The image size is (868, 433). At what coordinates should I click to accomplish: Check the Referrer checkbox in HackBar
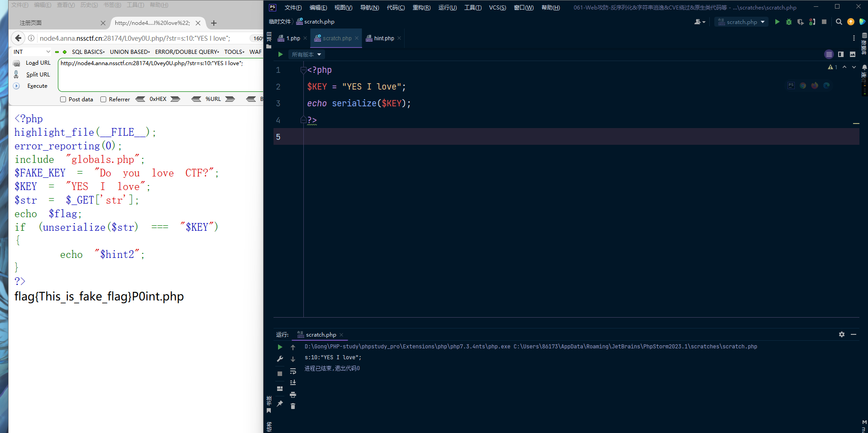click(x=103, y=99)
